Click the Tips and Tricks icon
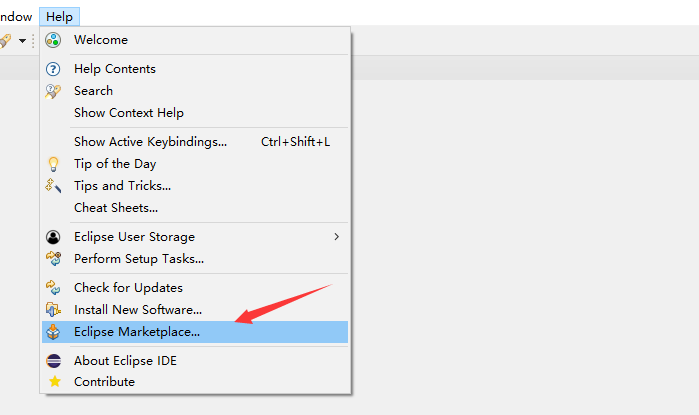This screenshot has height=415, width=699. (x=53, y=186)
